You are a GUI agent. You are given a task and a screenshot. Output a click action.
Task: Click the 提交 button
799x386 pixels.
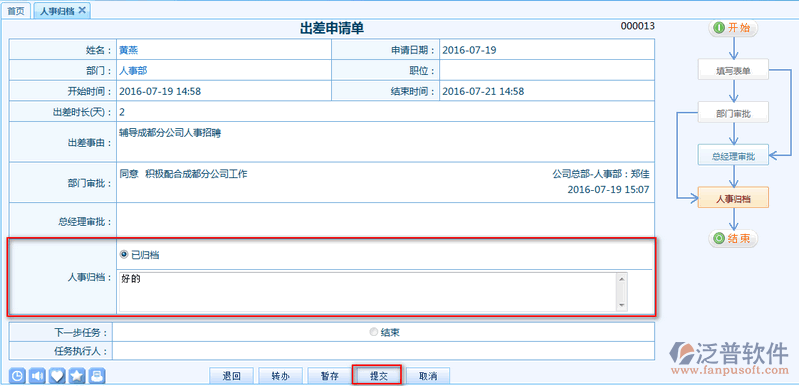[378, 376]
